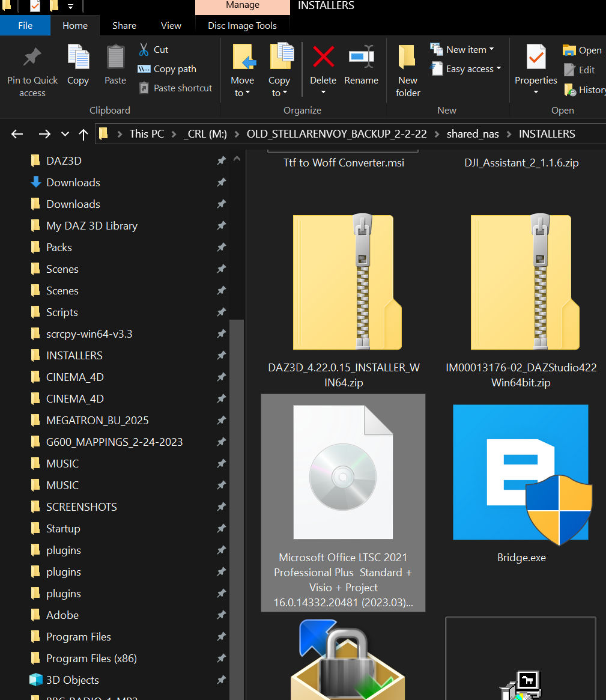Click the pin icon beside Adobe
Viewport: 606px width, 700px height.
pyautogui.click(x=222, y=615)
